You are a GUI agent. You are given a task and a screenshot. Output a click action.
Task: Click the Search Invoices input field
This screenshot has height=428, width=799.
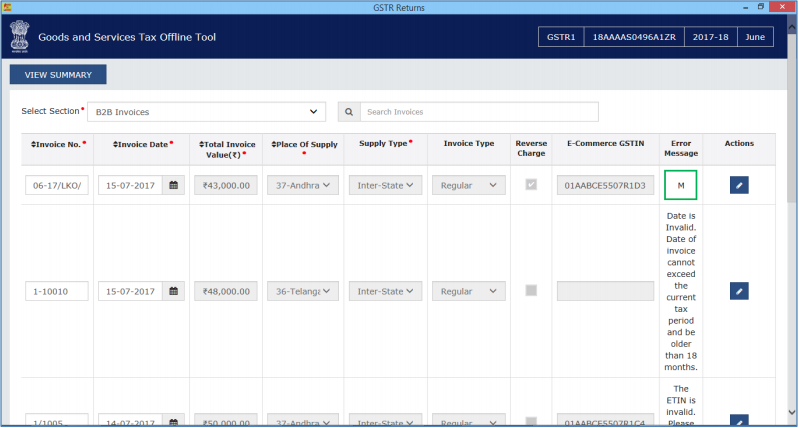(479, 112)
